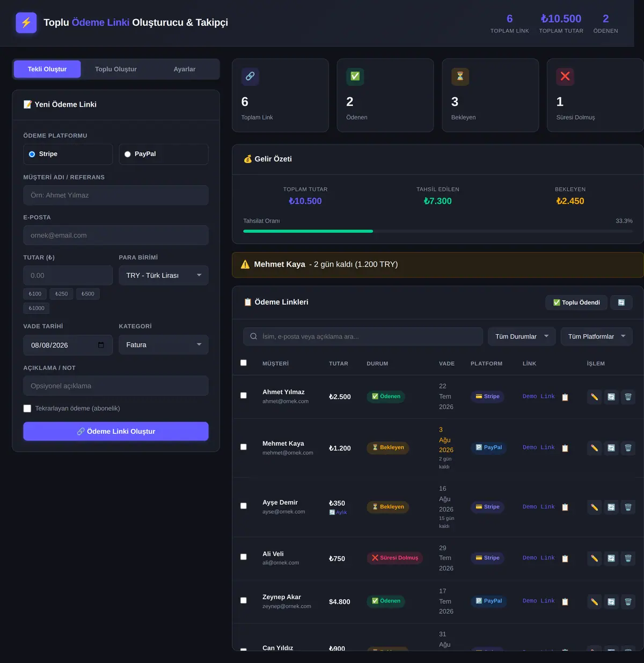Delete the Zeynep Akar payment link
The height and width of the screenshot is (663, 644).
tap(628, 602)
